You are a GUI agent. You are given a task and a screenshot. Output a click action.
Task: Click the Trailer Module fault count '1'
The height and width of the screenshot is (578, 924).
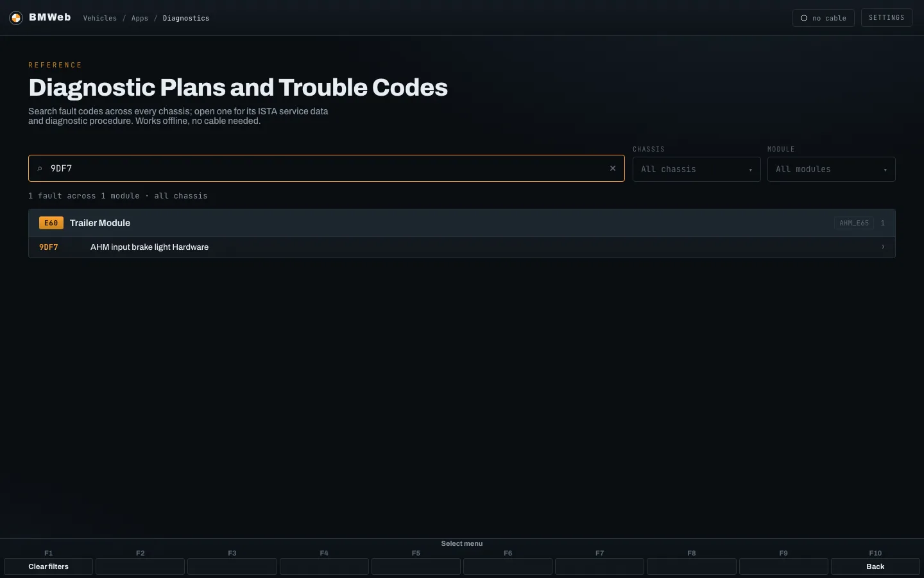pyautogui.click(x=883, y=223)
